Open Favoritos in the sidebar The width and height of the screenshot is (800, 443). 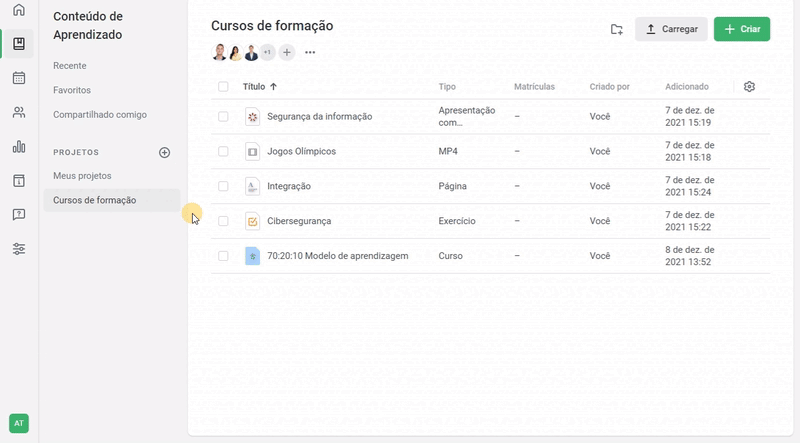(72, 90)
